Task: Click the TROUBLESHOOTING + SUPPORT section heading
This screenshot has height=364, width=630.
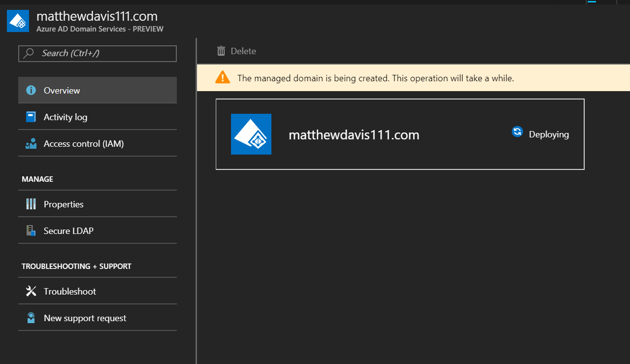Action: [x=76, y=266]
